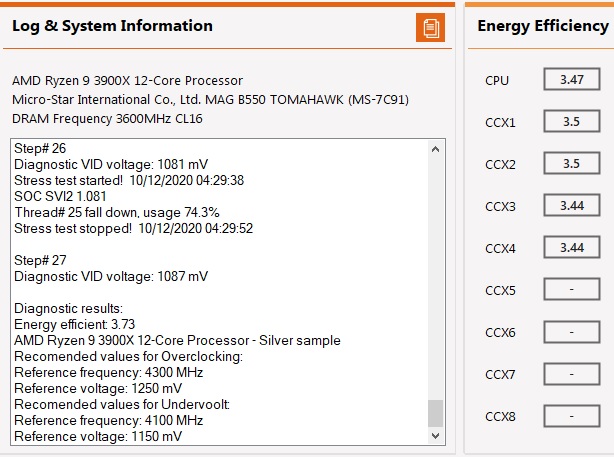
Task: Click the CCX3 label
Action: [500, 206]
